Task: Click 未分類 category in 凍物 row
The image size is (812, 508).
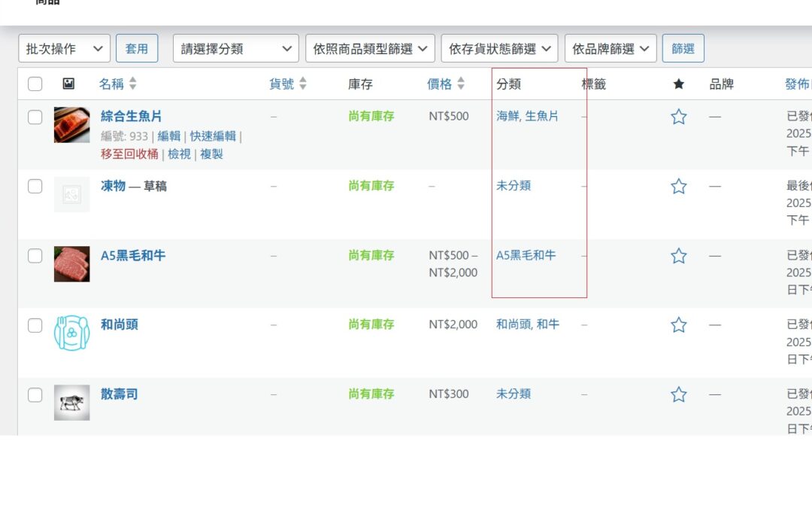Action: (514, 186)
